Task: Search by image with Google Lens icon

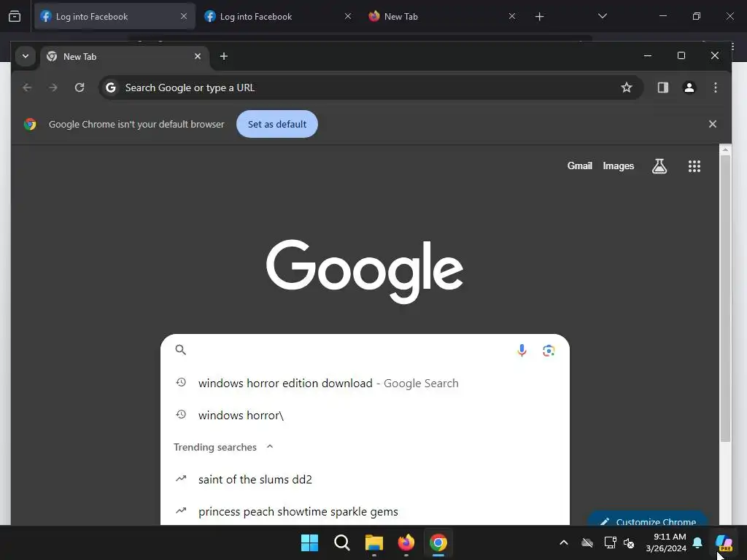Action: coord(549,351)
